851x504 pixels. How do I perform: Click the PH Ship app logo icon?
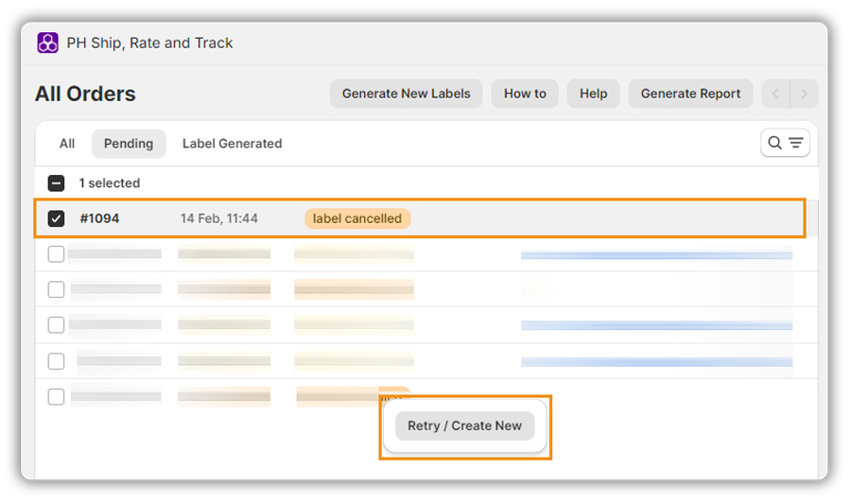47,43
